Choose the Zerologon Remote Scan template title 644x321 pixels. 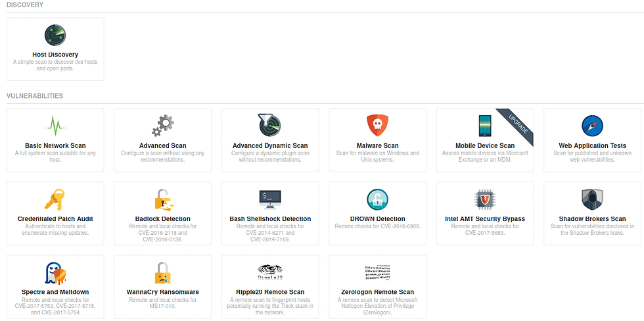pyautogui.click(x=377, y=292)
